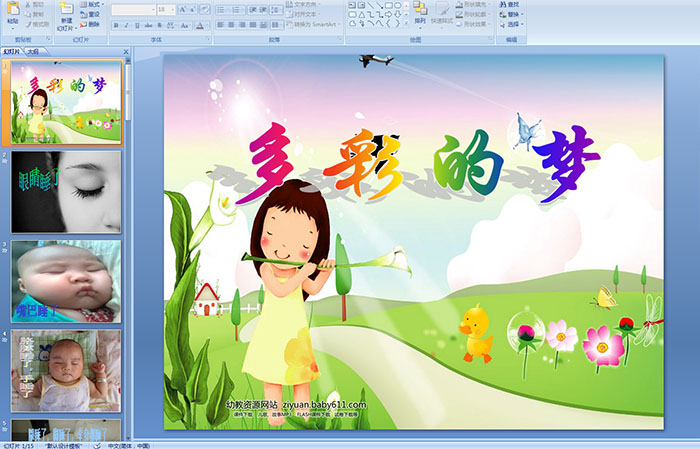The width and height of the screenshot is (700, 449).
Task: Select the Down Arrow block shape
Action: click(397, 15)
